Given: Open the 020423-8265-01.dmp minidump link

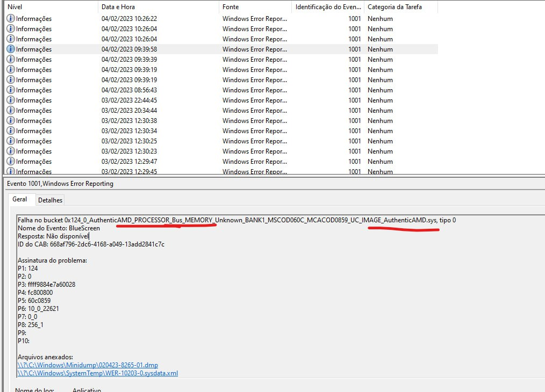Looking at the screenshot, I should click(88, 365).
